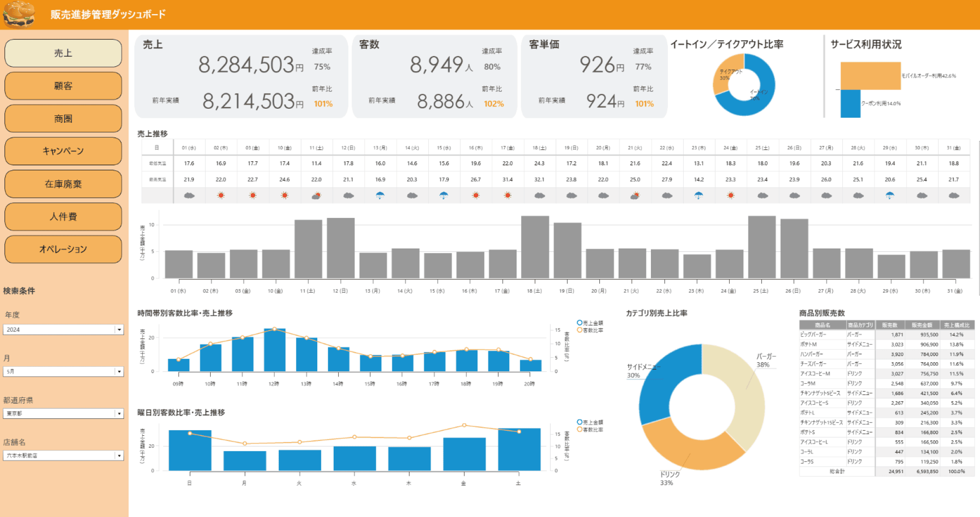Click the partly cloudy icon under 11 (土)
980x517 pixels.
(x=316, y=195)
